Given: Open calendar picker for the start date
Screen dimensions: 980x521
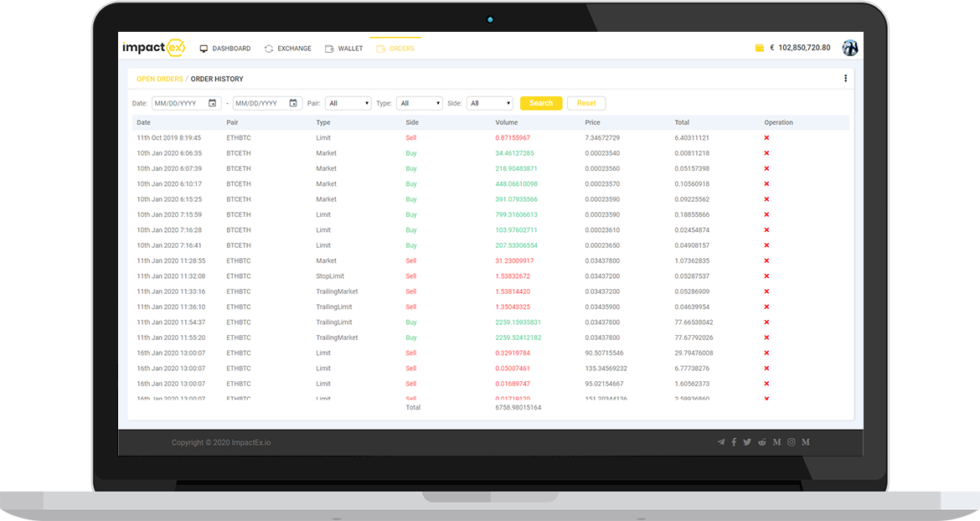Looking at the screenshot, I should point(213,103).
